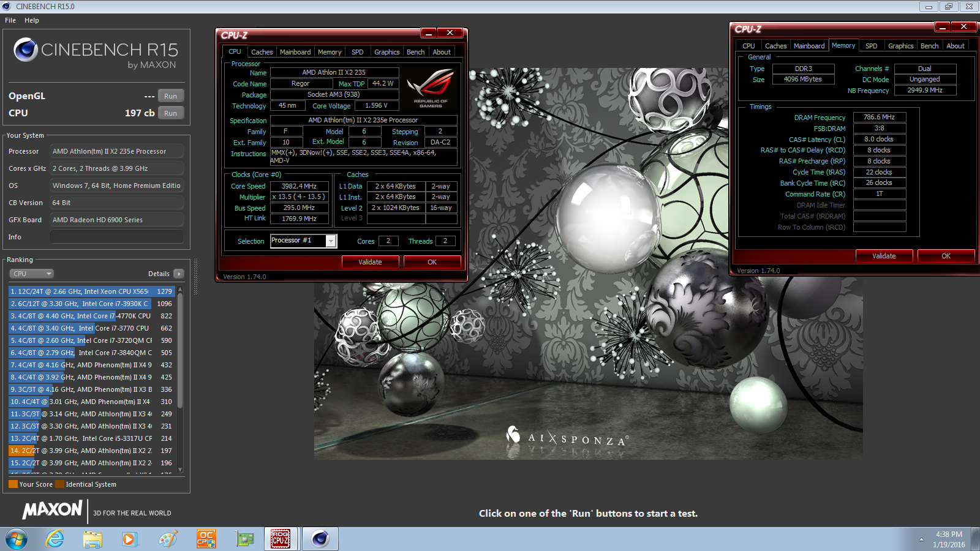Open Windows Start menu orb
This screenshot has height=551, width=980.
17,539
